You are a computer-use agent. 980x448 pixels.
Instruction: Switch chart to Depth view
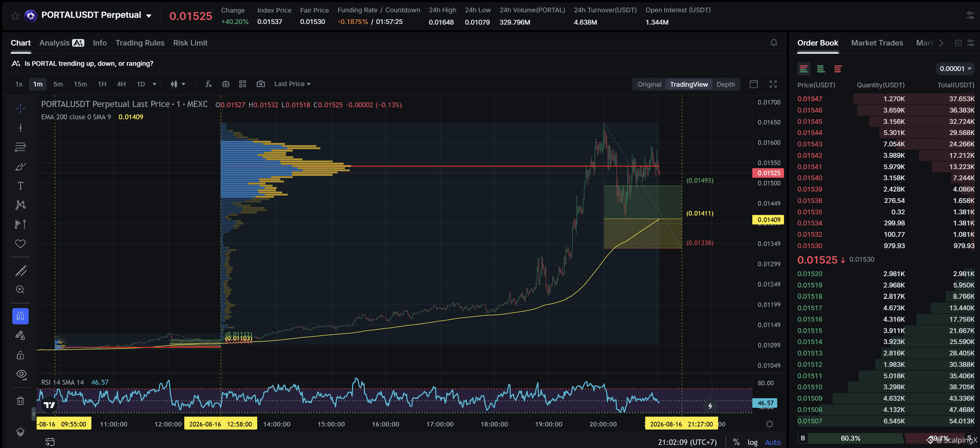pyautogui.click(x=726, y=85)
